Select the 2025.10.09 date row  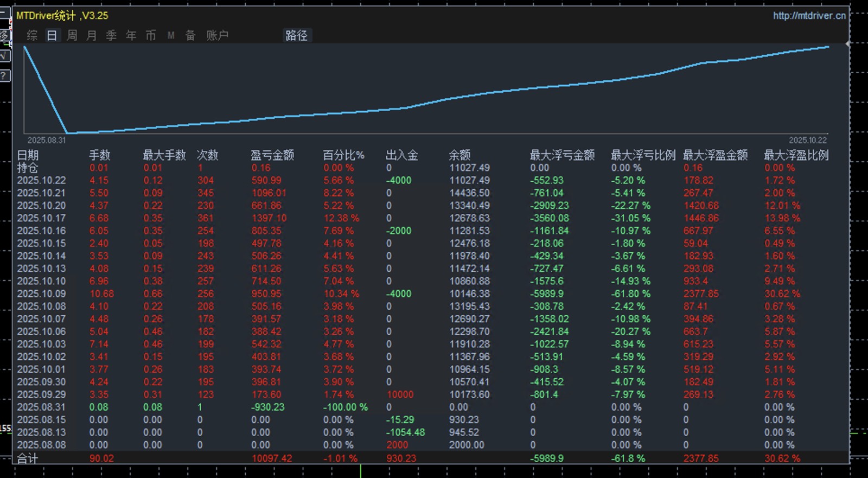point(42,294)
